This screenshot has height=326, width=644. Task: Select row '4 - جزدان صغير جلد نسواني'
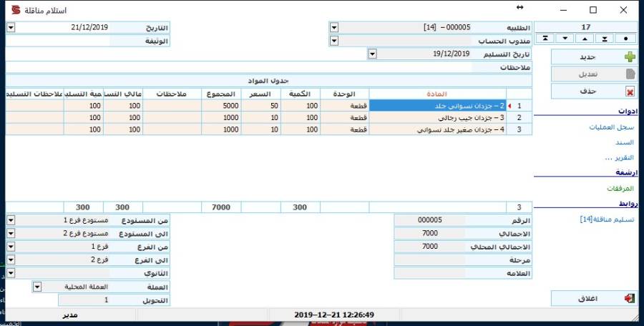coord(438,129)
